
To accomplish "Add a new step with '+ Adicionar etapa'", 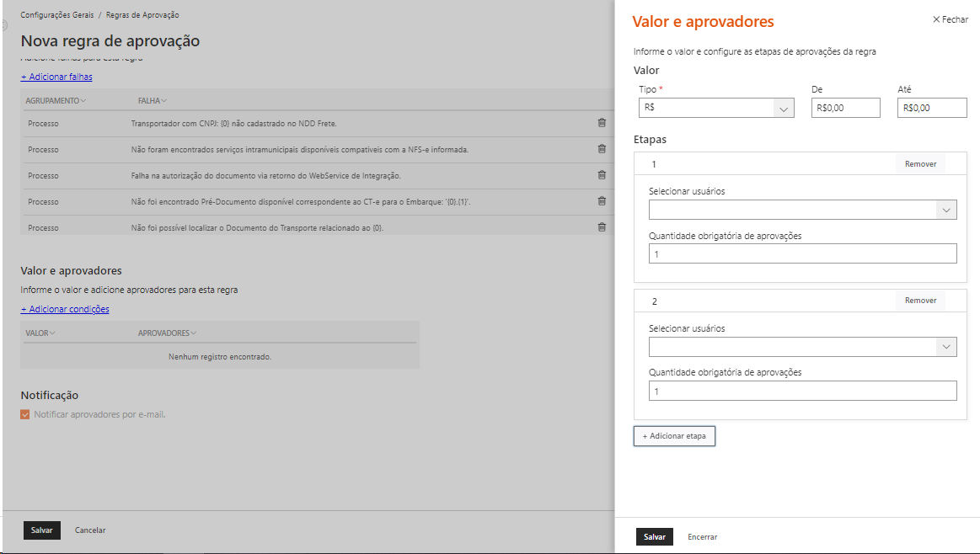I will click(674, 435).
